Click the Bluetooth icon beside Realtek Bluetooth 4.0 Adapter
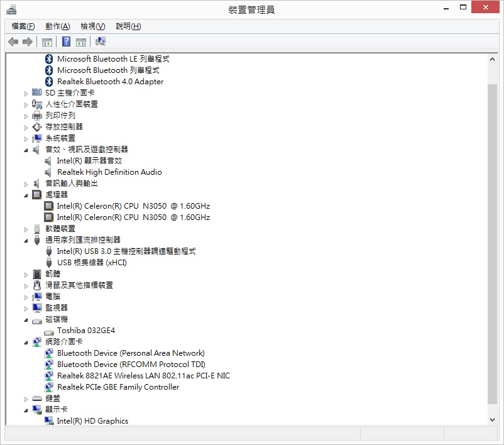This screenshot has width=504, height=445. [x=49, y=82]
